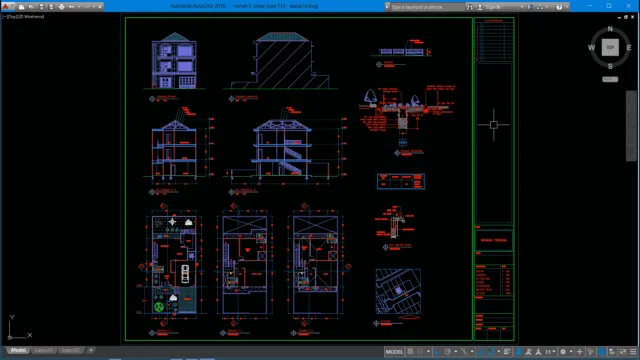The width and height of the screenshot is (640, 360).
Task: Click the Redo arrow icon
Action: pyautogui.click(x=87, y=7)
